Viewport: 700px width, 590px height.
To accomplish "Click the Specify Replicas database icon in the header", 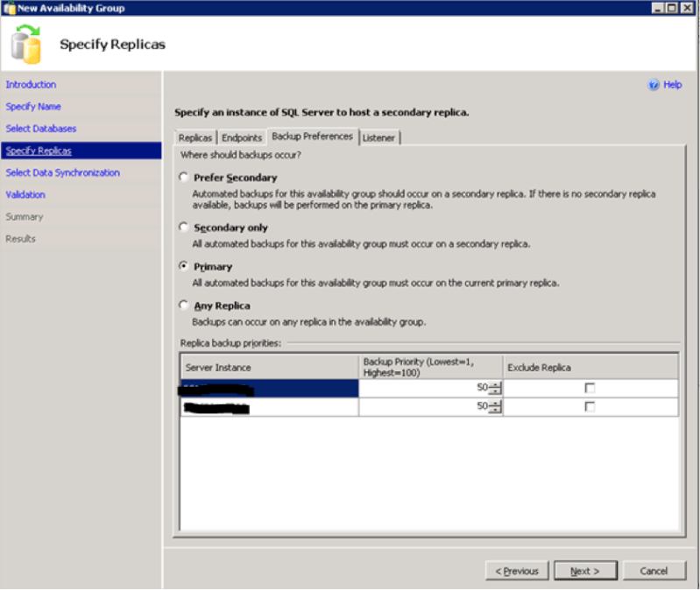I will click(26, 44).
